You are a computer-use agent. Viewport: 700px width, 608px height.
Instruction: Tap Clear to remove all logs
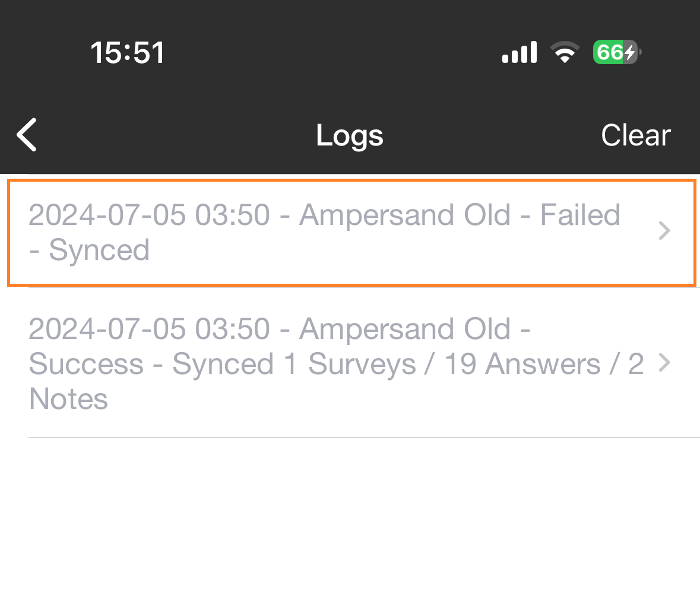(635, 135)
